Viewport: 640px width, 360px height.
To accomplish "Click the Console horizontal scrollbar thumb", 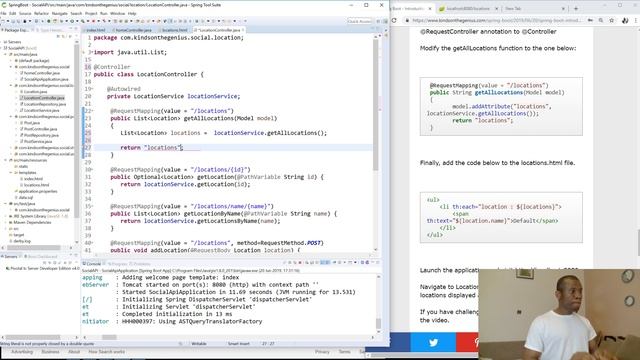I will click(109, 338).
